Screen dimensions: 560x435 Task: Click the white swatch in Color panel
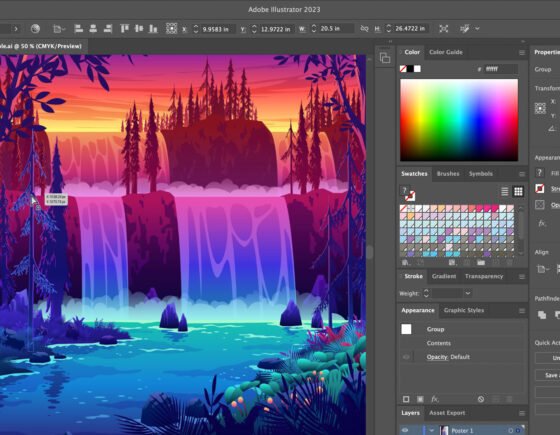pyautogui.click(x=417, y=69)
